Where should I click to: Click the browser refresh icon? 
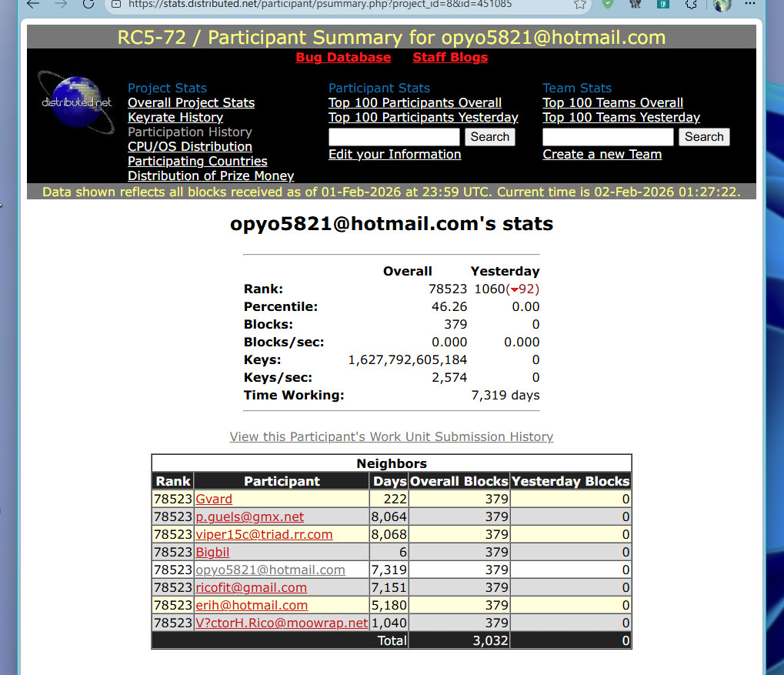point(88,4)
